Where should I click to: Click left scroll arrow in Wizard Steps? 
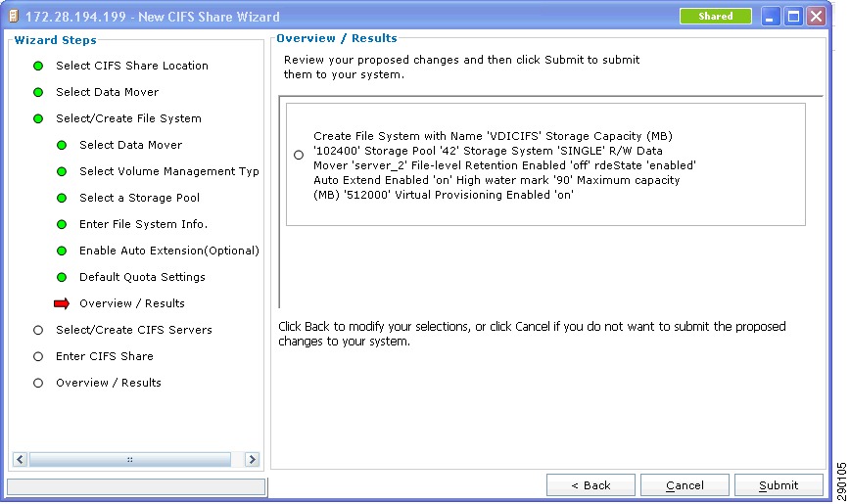[20, 460]
